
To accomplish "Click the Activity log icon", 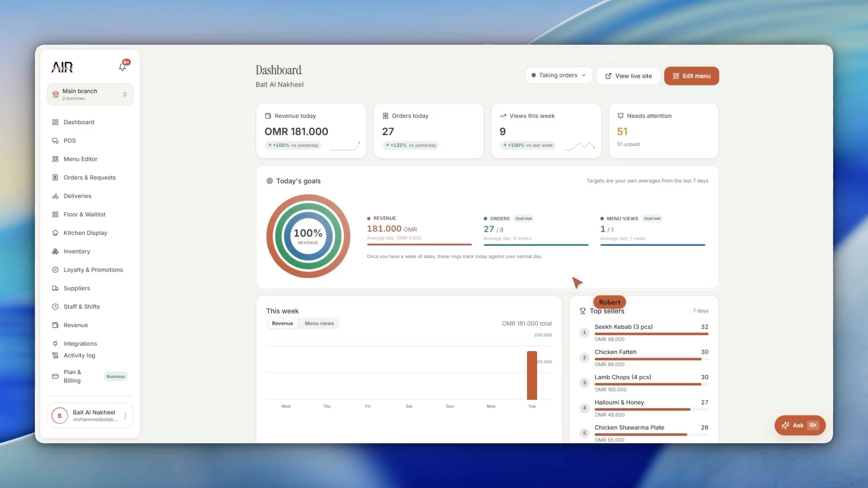I will pyautogui.click(x=55, y=356).
